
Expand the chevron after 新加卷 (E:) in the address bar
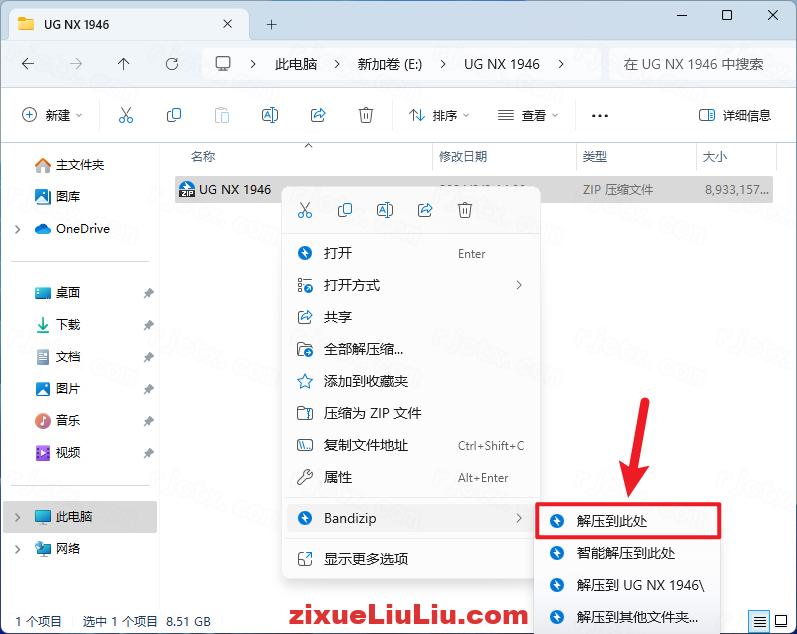pos(443,64)
